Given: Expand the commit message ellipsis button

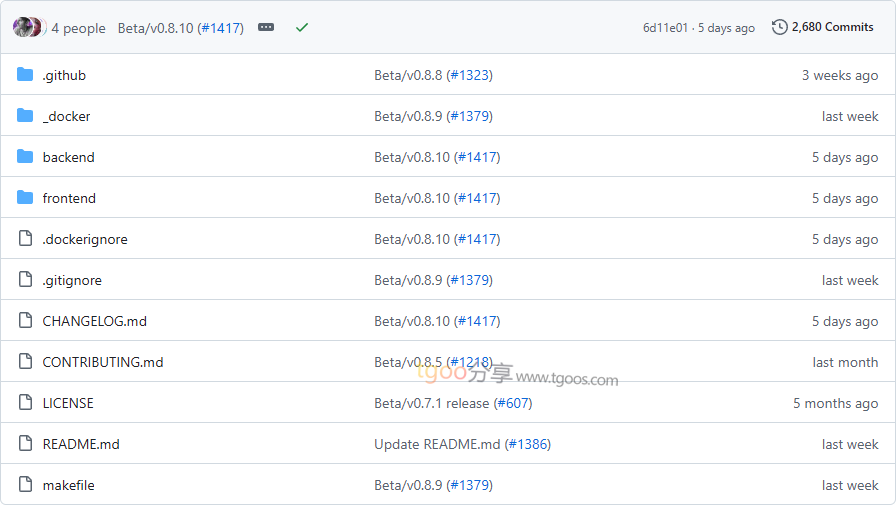Looking at the screenshot, I should [266, 28].
